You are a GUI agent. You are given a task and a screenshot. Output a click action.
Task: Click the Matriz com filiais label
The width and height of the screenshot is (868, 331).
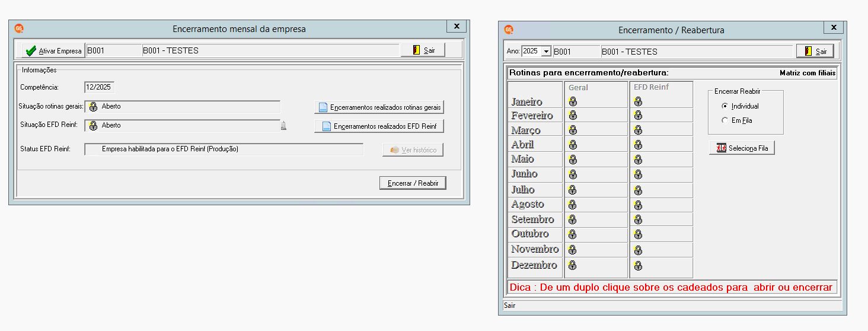pos(808,74)
